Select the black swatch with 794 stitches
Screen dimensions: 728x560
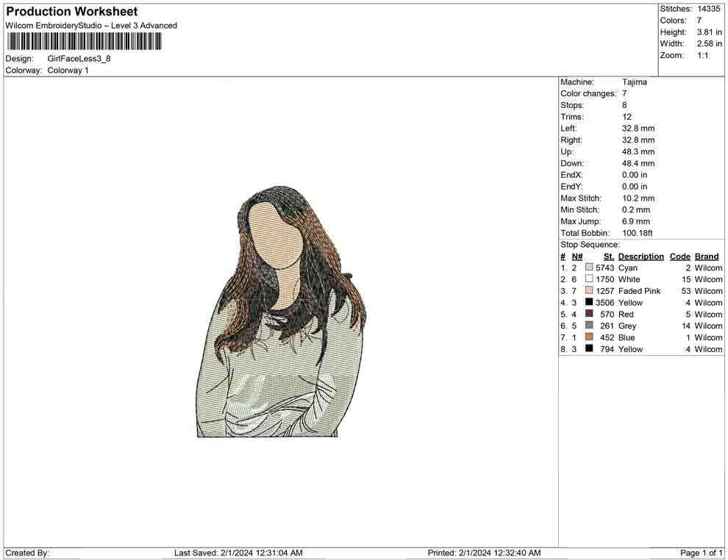[x=589, y=349]
